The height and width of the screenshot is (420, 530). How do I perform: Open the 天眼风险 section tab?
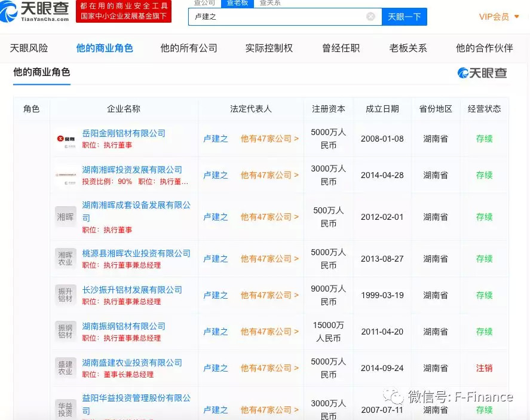(x=29, y=48)
